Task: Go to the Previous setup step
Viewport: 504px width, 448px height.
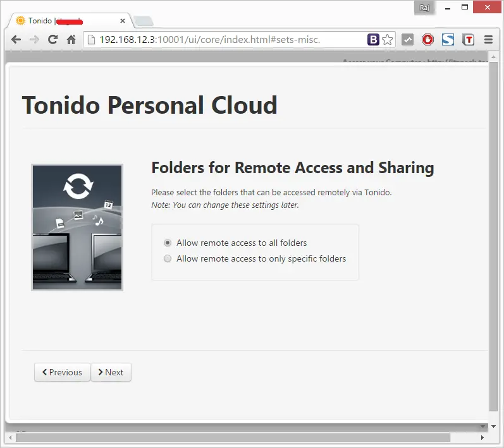Action: [62, 372]
